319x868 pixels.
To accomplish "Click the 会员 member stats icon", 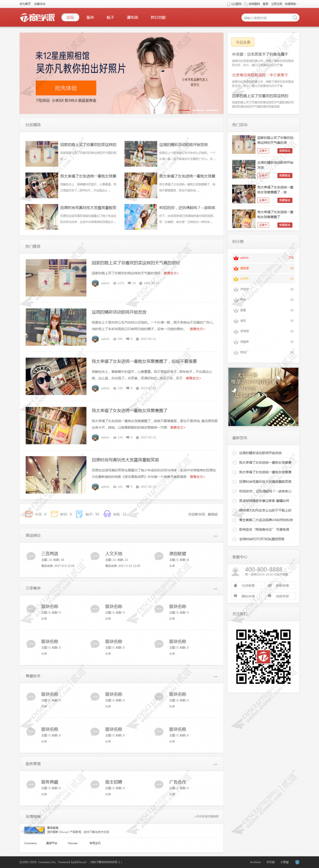I will point(107,514).
